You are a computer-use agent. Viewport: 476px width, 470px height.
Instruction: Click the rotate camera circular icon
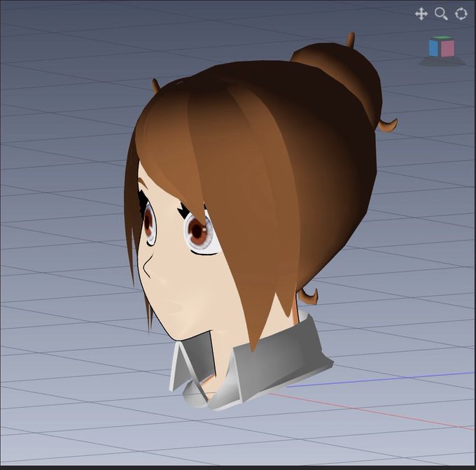pyautogui.click(x=461, y=14)
